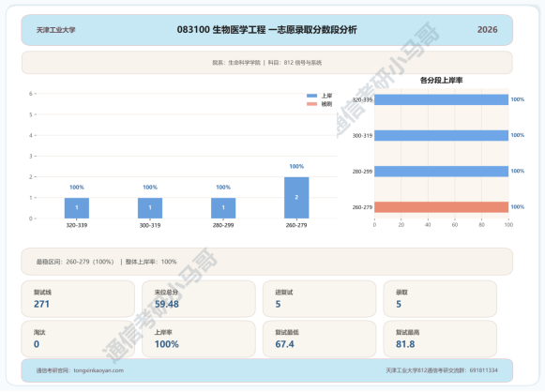Click the 320-339 label under the count chart
The width and height of the screenshot is (545, 392).
click(x=77, y=225)
